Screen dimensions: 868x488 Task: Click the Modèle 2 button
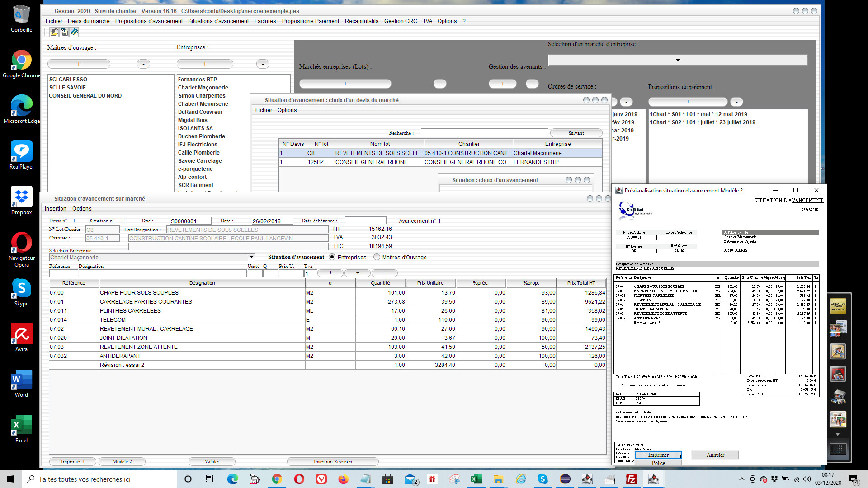click(x=122, y=461)
